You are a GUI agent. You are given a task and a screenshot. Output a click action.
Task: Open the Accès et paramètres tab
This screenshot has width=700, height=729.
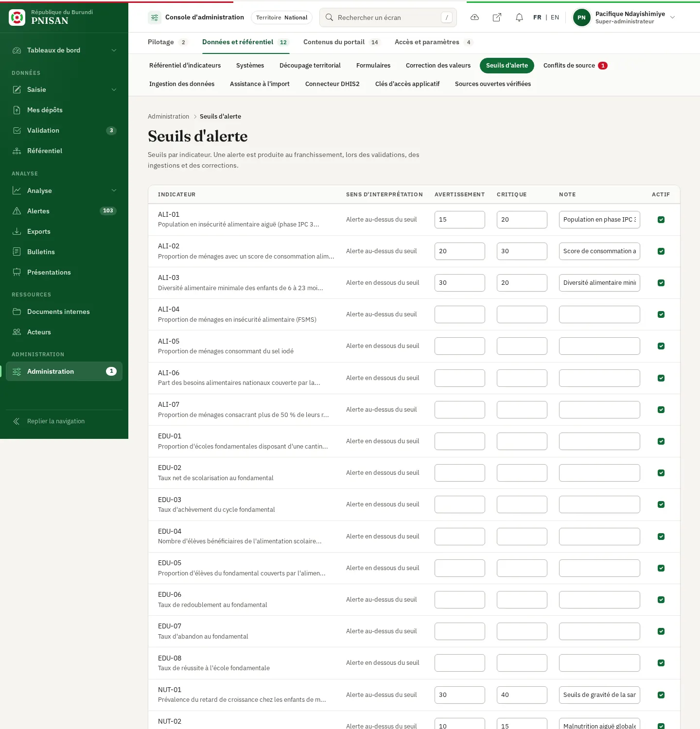click(434, 42)
